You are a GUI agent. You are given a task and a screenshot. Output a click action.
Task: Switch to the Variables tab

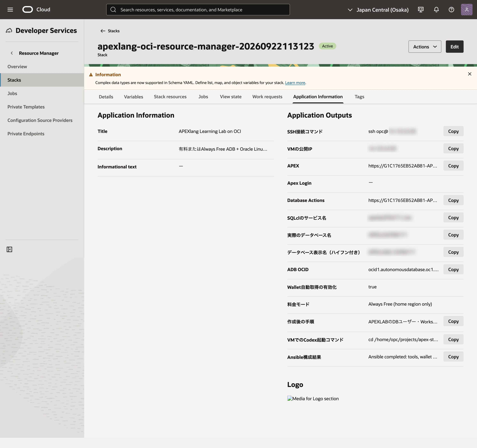[133, 97]
